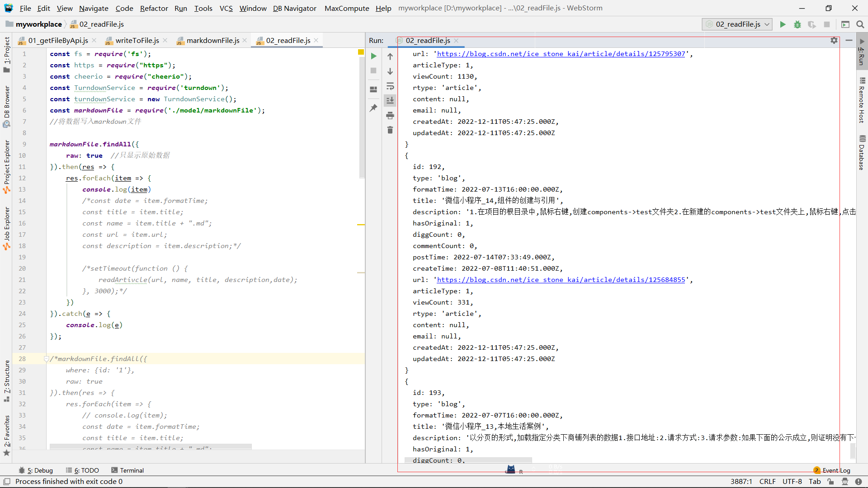This screenshot has width=868, height=488.
Task: Open the File menu
Action: point(25,8)
